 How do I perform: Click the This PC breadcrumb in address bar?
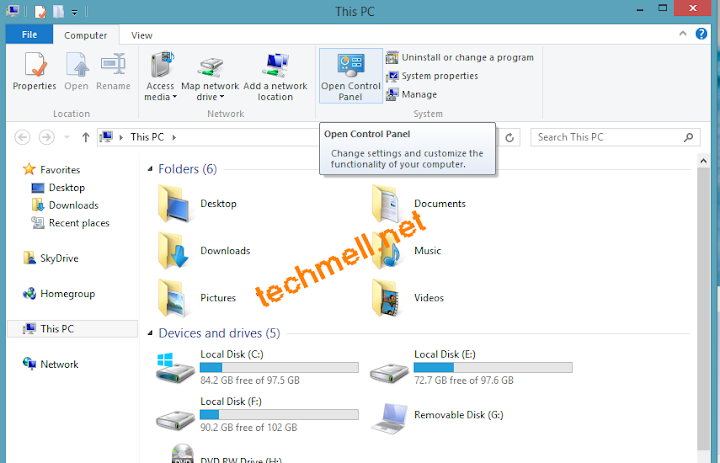147,137
